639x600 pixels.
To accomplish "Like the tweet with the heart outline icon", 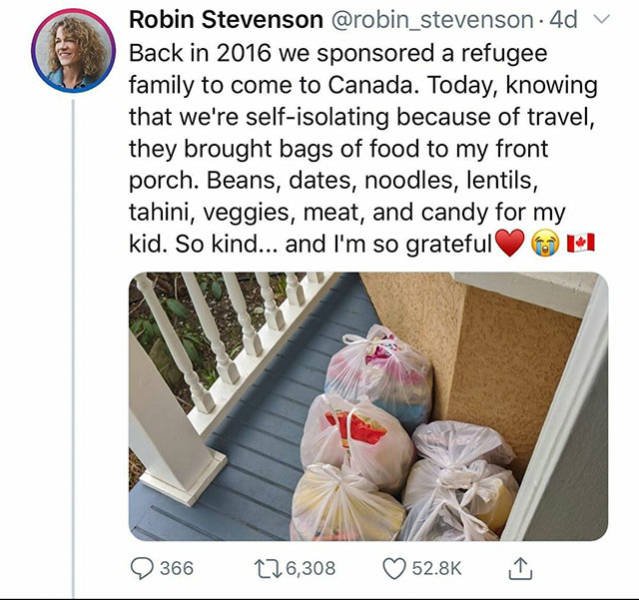I will coord(394,568).
